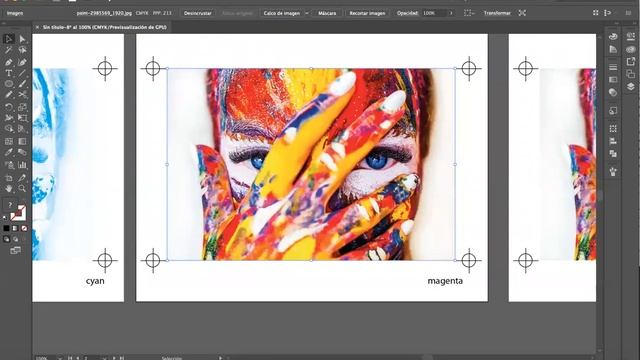Screen dimensions: 640x360
Task: Select the Ellipse shape tool
Action: [x=9, y=84]
